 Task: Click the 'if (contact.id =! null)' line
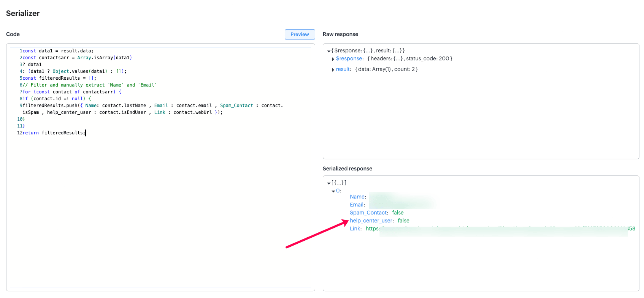(x=57, y=99)
